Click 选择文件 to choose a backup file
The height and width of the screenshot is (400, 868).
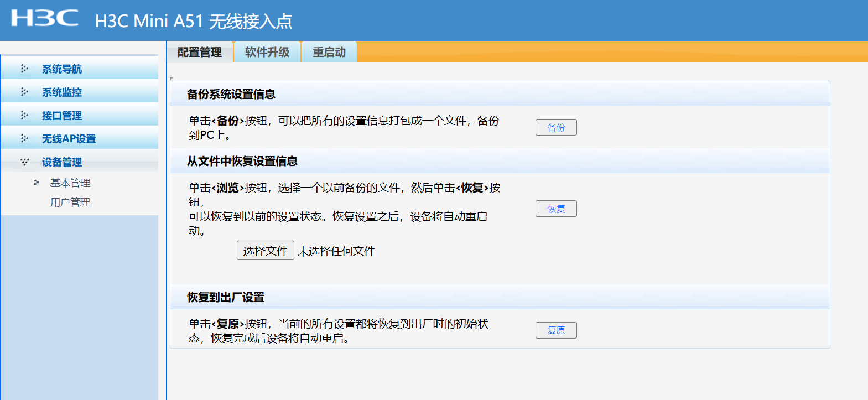click(x=266, y=251)
